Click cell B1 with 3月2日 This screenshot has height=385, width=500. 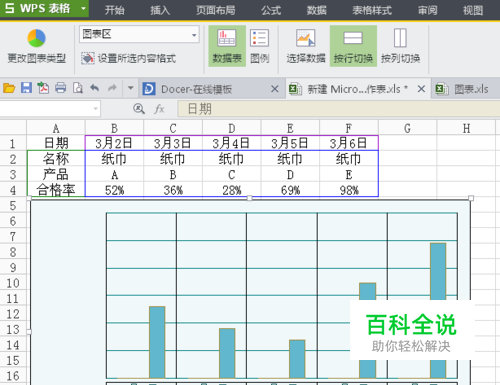click(x=114, y=143)
